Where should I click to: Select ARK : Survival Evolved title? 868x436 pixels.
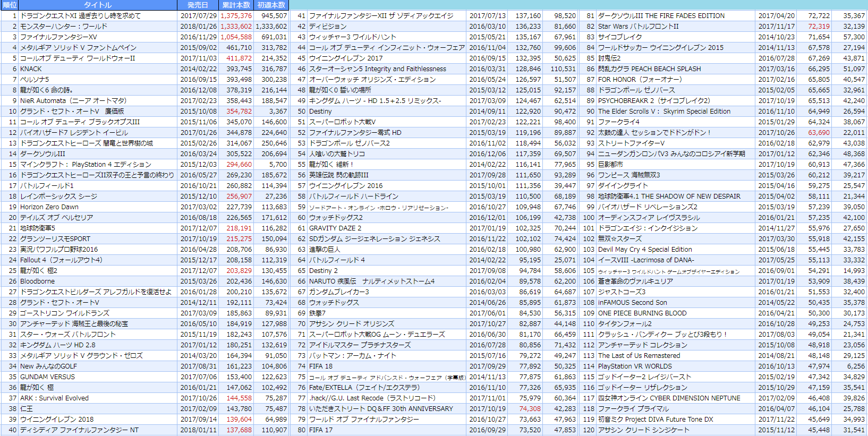(54, 398)
